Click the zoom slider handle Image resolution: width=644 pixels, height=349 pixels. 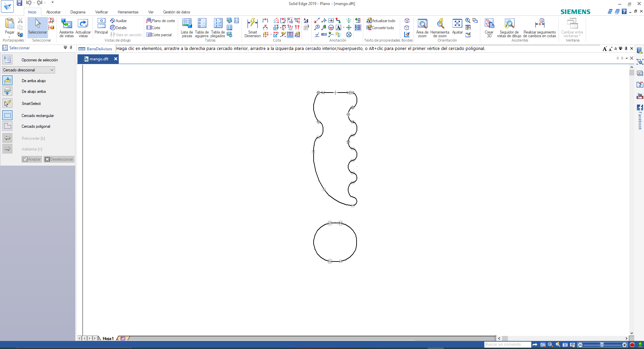[x=602, y=345]
